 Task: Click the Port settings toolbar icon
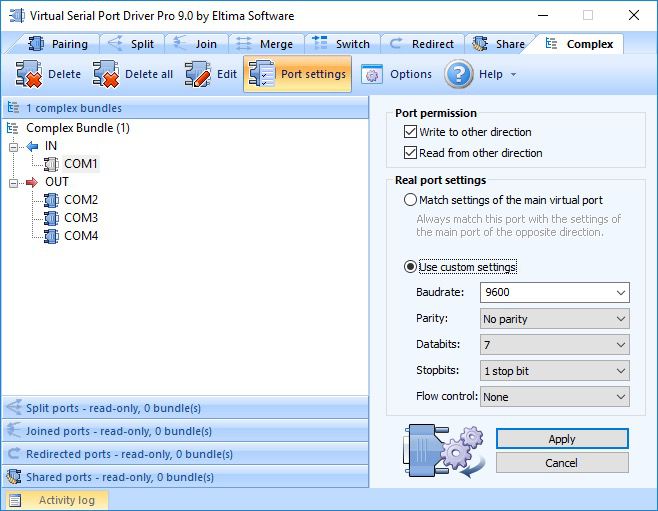point(262,74)
